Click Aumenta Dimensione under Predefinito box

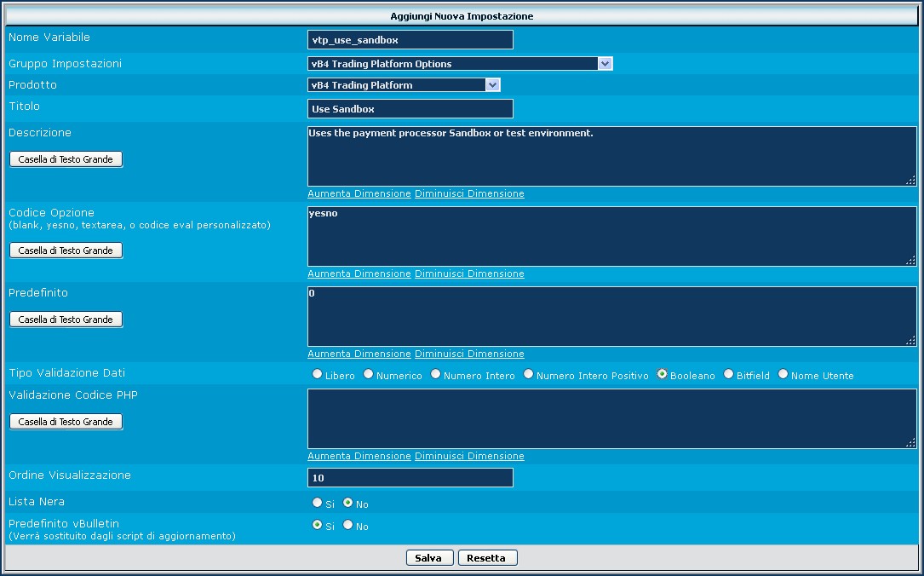click(x=359, y=354)
